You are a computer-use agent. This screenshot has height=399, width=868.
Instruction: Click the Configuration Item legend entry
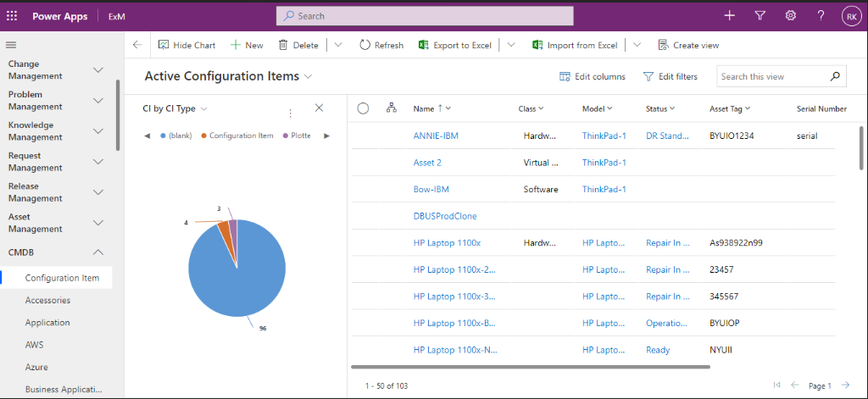pos(237,136)
